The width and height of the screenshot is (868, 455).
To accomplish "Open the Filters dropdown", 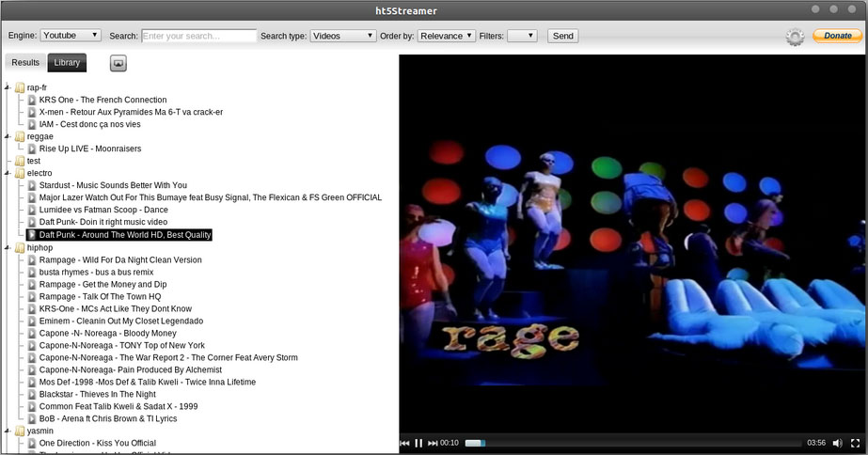I will tap(522, 36).
